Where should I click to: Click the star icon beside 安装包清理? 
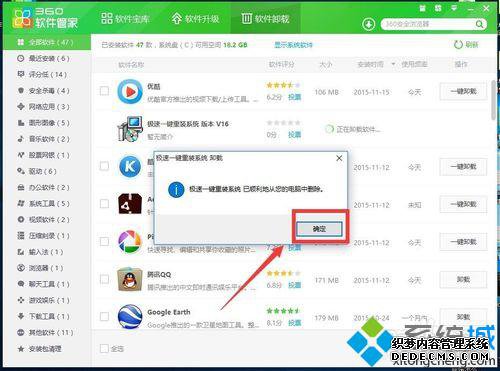point(21,349)
